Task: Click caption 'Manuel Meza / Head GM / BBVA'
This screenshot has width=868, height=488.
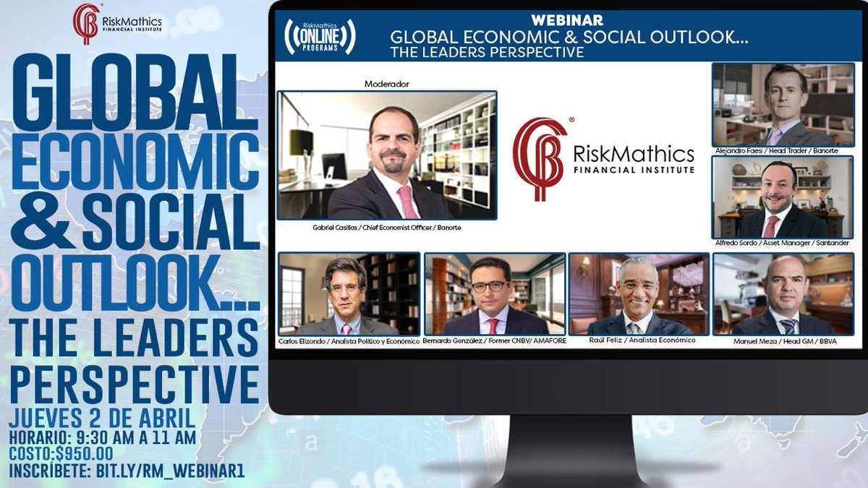Action: 783,341
